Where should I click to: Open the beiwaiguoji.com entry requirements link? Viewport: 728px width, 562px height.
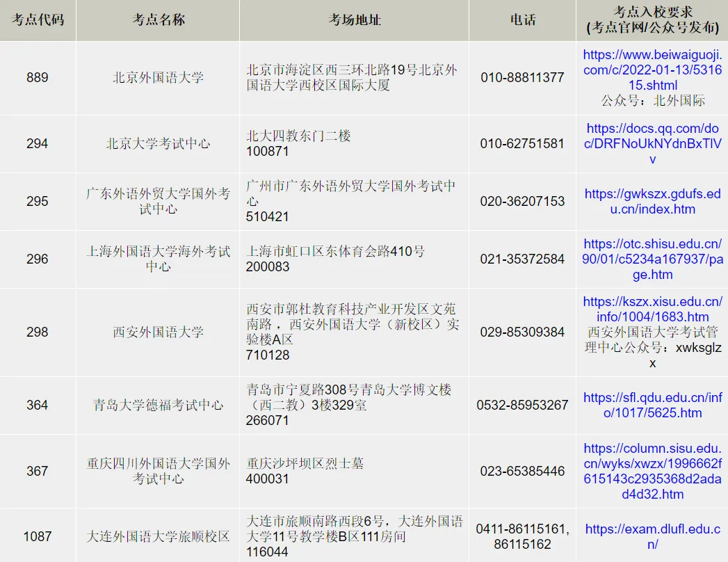tap(652, 70)
